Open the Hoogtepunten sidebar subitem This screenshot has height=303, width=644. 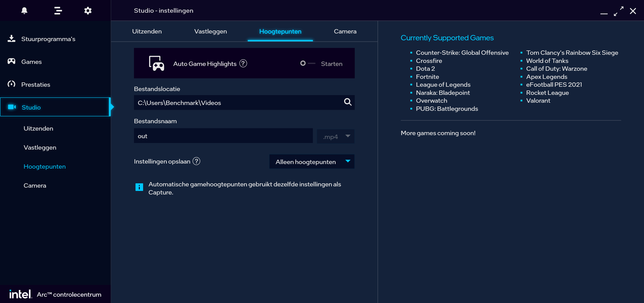44,167
